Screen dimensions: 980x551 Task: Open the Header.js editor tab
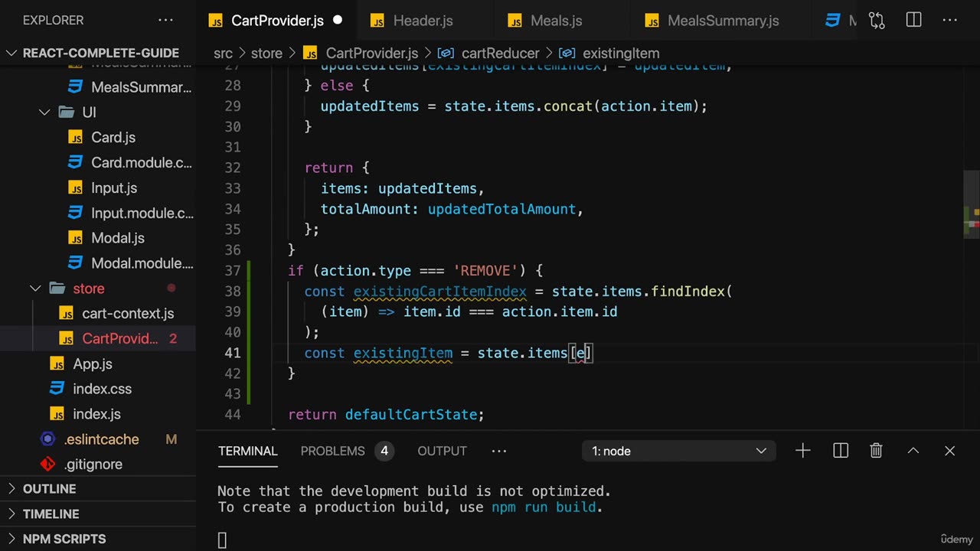(423, 21)
